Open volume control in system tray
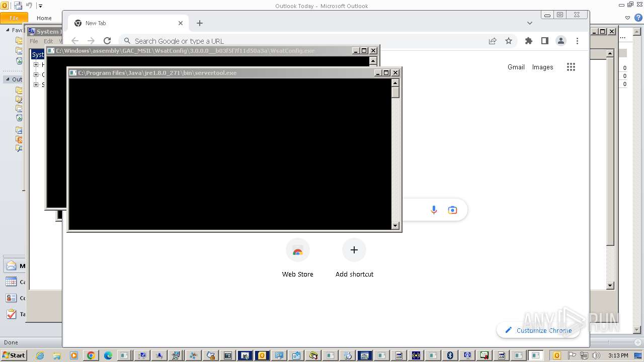 pos(596,355)
